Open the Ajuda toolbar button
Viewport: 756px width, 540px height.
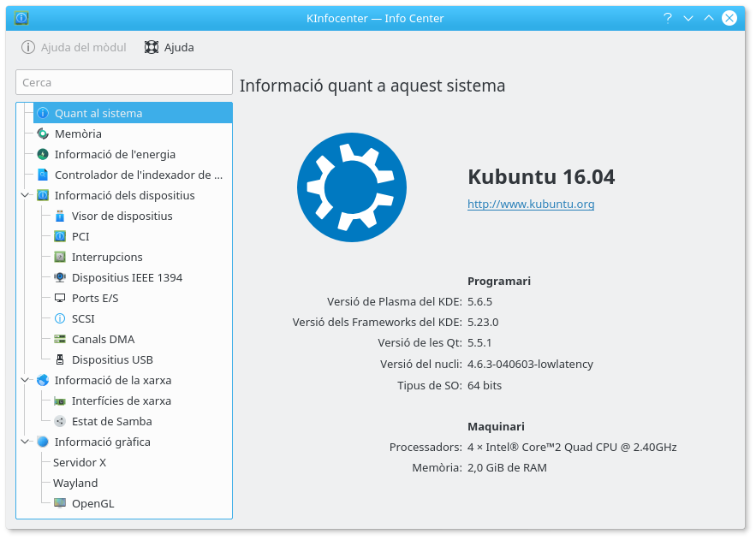click(170, 47)
